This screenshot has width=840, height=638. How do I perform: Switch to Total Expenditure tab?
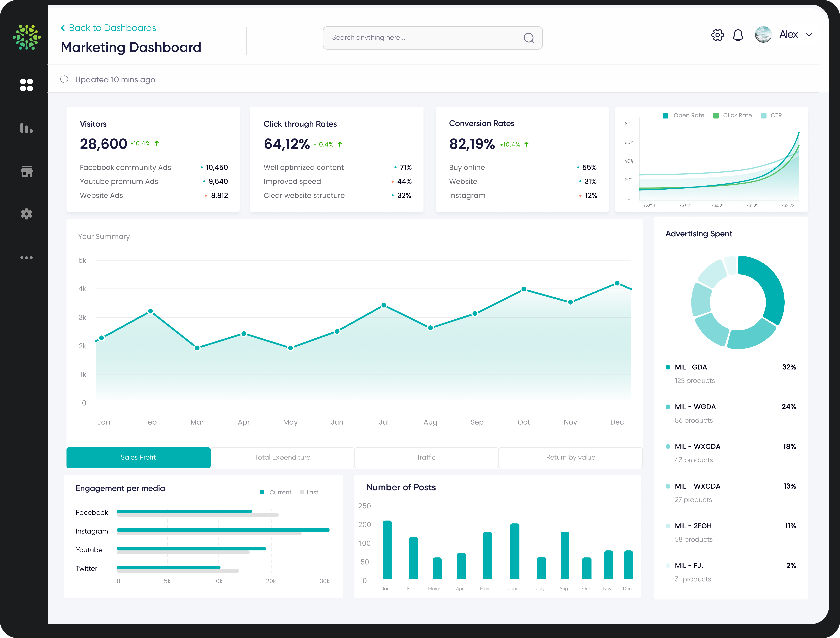point(282,457)
